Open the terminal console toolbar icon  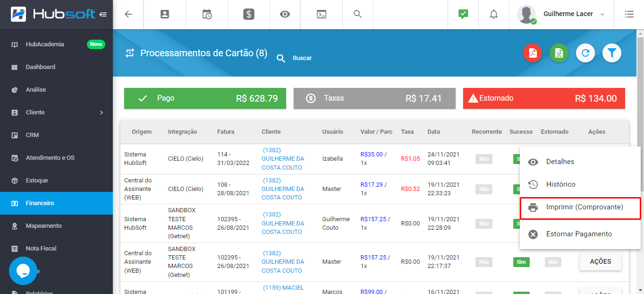[x=321, y=14]
